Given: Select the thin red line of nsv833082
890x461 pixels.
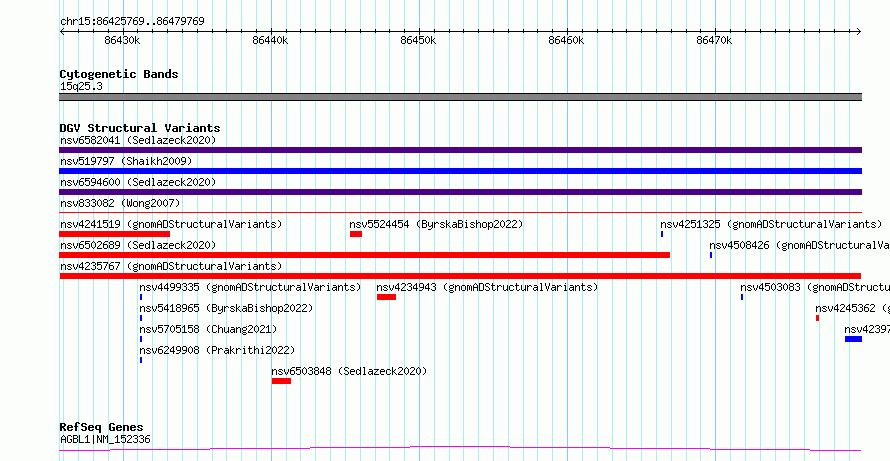Looking at the screenshot, I should click(460, 213).
